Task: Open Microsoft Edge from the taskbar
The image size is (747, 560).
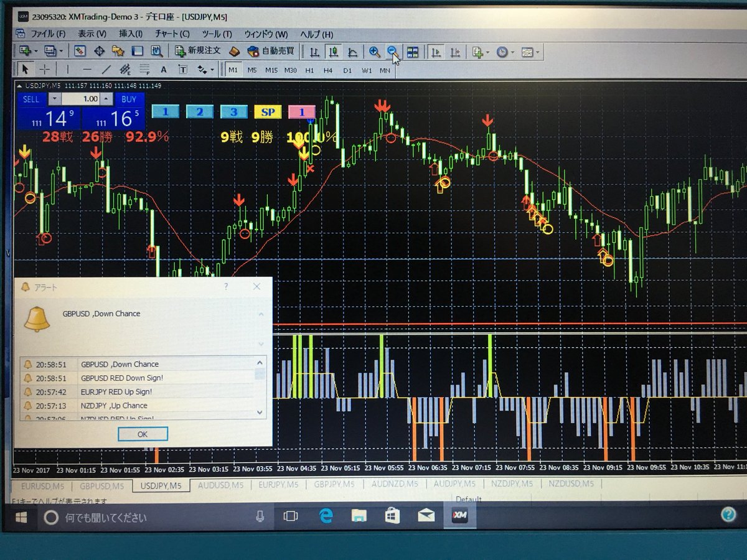Action: 326,515
